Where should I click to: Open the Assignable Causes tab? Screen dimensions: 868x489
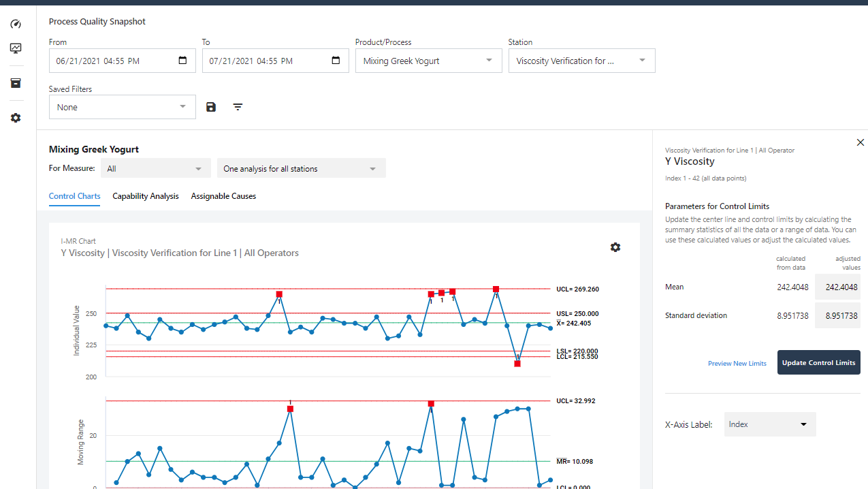click(223, 196)
